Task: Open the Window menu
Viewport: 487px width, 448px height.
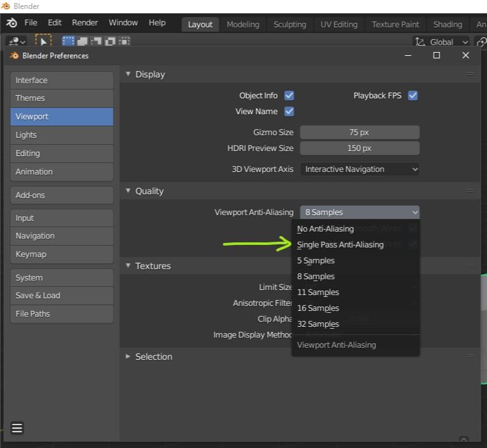Action: pyautogui.click(x=123, y=23)
